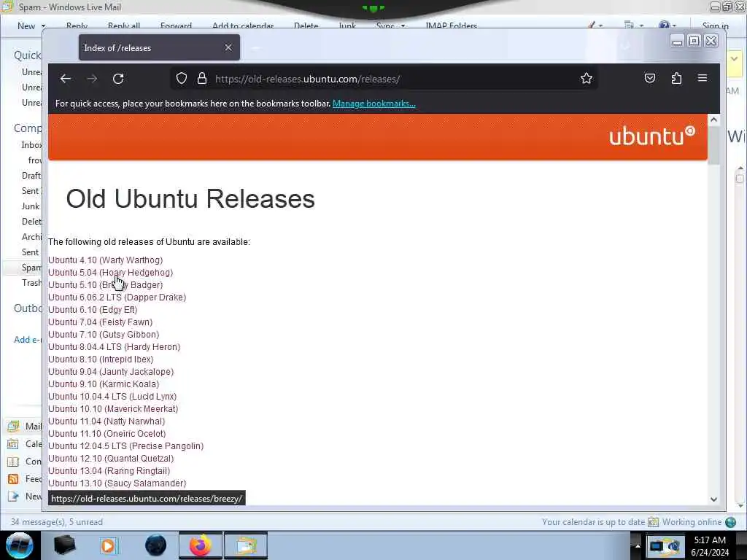Open the dark globe taskbar icon
747x560 pixels.
click(x=156, y=545)
